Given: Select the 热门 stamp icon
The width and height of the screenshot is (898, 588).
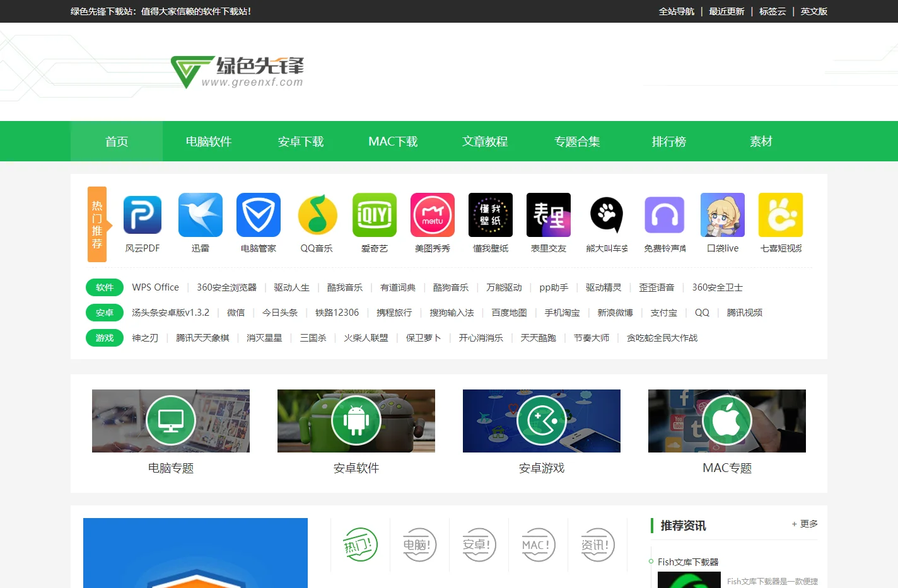Looking at the screenshot, I should (x=360, y=545).
